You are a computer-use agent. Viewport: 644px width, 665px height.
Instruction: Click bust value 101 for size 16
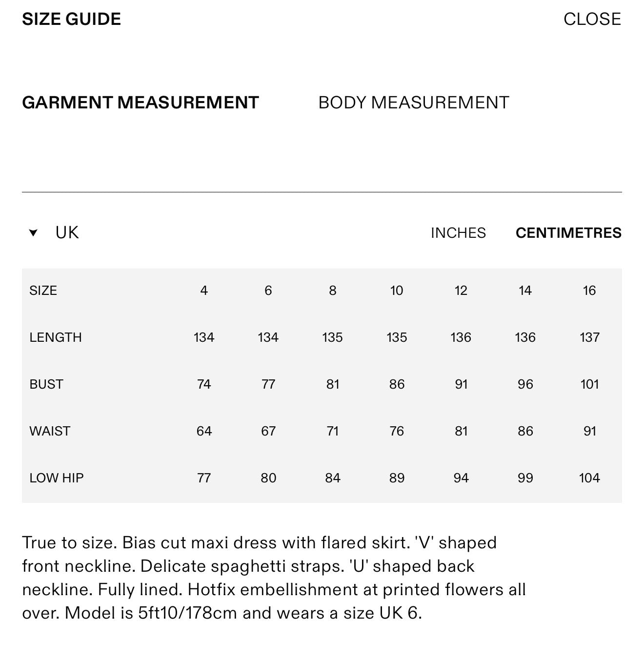pos(589,384)
